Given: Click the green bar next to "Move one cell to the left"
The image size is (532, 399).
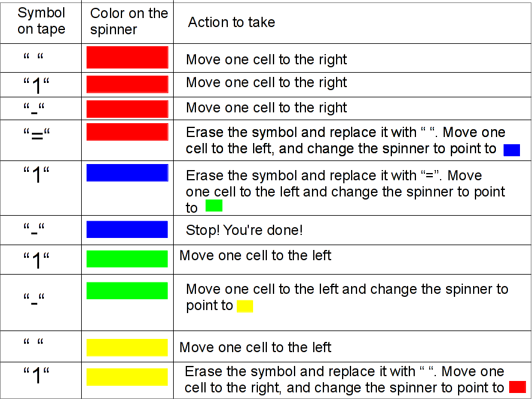Looking at the screenshot, I should 127,259.
